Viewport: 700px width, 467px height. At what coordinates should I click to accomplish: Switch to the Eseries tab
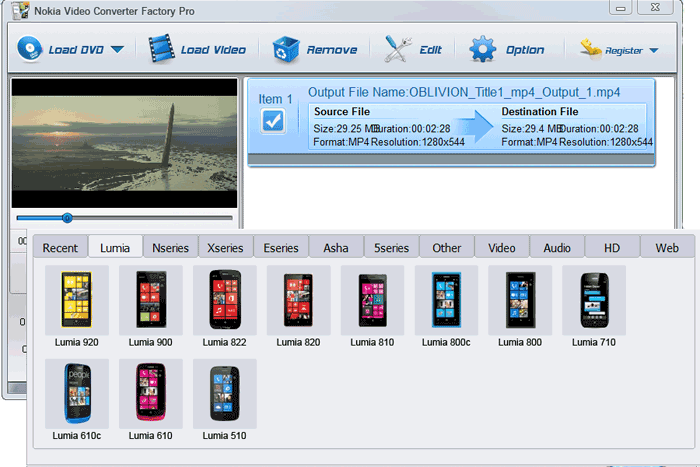point(281,248)
